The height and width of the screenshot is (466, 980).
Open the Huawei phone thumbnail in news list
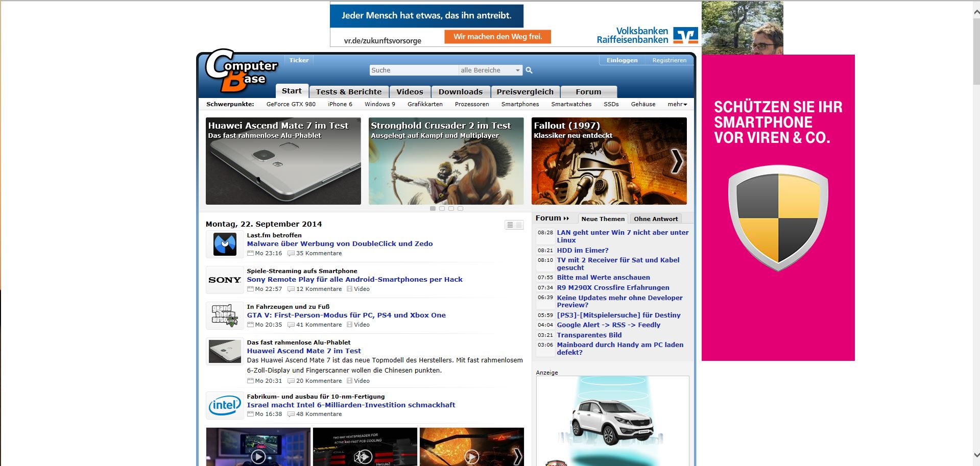[225, 351]
